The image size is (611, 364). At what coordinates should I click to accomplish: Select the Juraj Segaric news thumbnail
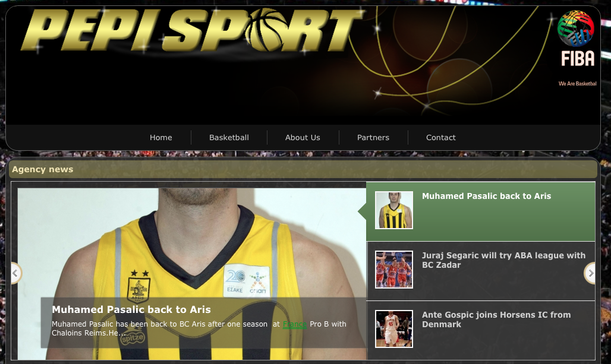[x=394, y=270]
